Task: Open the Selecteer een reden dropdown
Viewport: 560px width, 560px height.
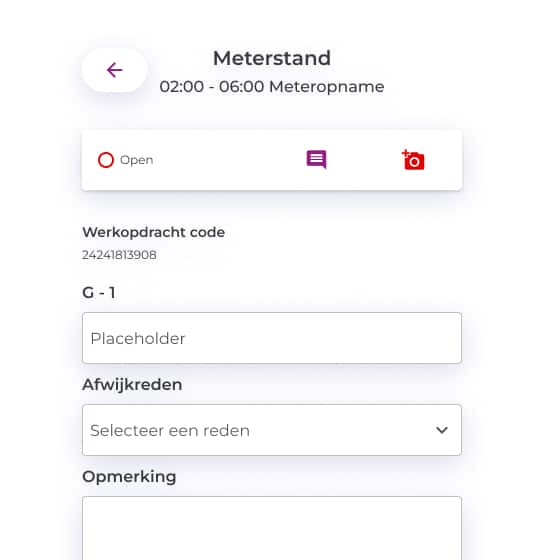Action: 272,430
